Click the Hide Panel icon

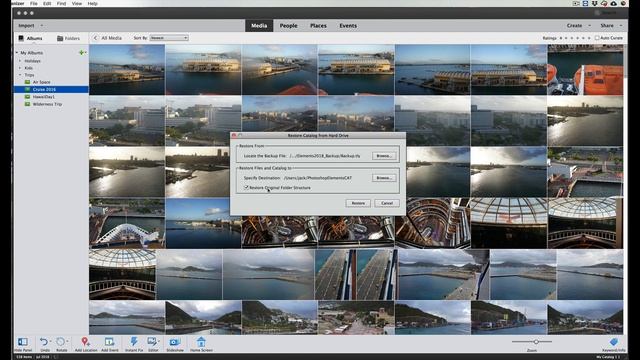click(23, 342)
